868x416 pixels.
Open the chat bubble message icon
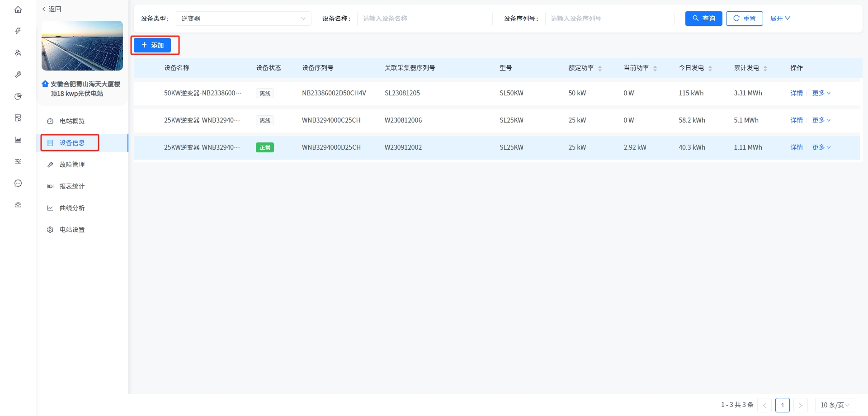(x=18, y=183)
